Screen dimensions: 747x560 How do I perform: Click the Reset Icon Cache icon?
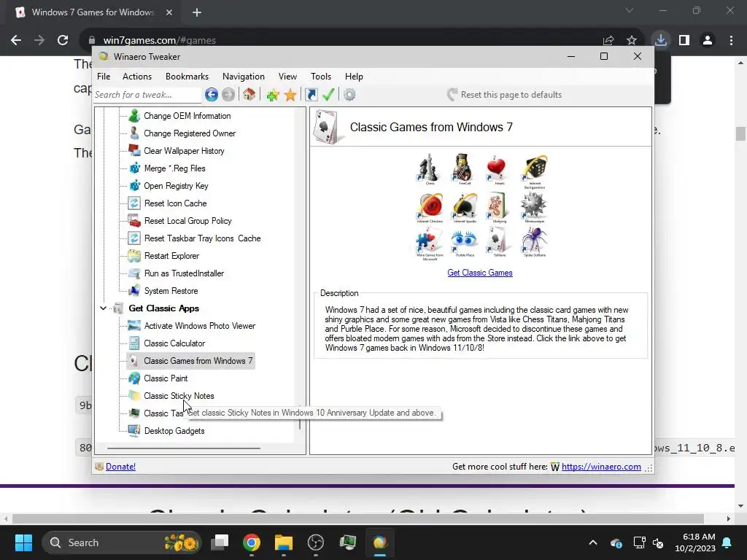pyautogui.click(x=134, y=203)
